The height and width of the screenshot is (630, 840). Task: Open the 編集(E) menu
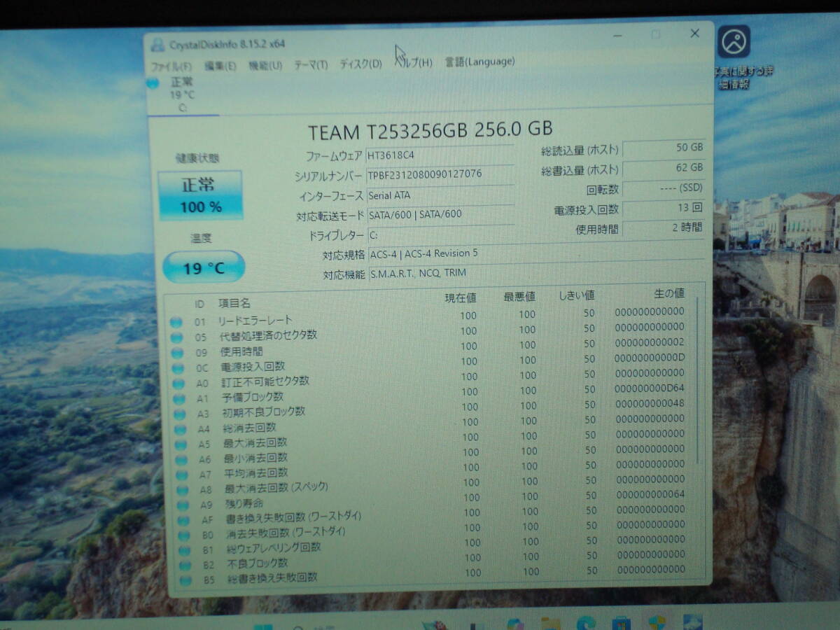[x=220, y=66]
